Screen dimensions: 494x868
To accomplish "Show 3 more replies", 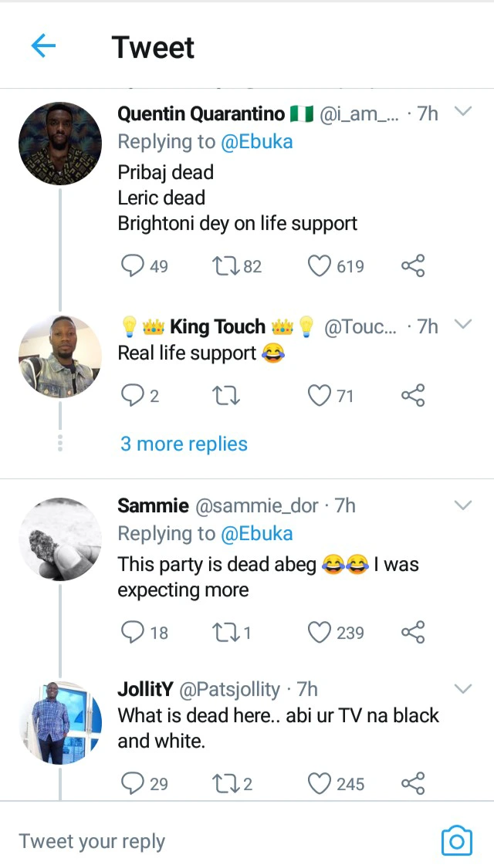I will pos(184,444).
